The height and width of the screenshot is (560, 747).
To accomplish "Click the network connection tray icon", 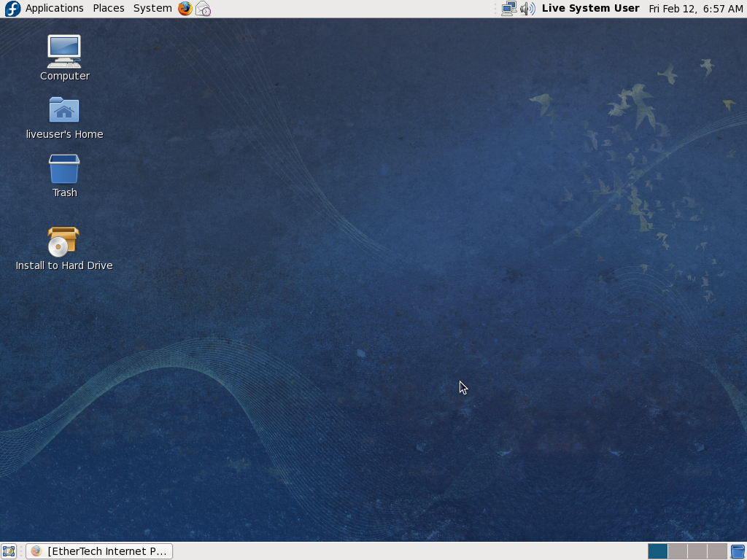I will (509, 9).
